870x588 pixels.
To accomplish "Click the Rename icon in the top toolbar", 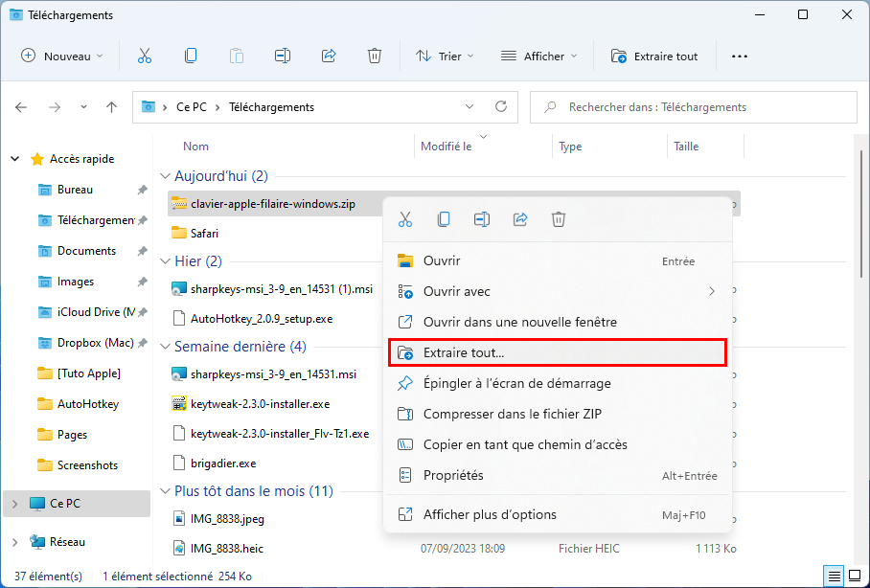I will pyautogui.click(x=283, y=57).
